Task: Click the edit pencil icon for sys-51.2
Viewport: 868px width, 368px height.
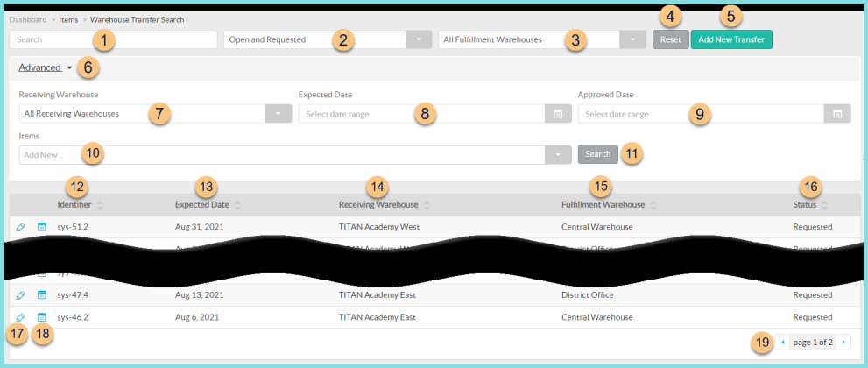Action: click(20, 227)
